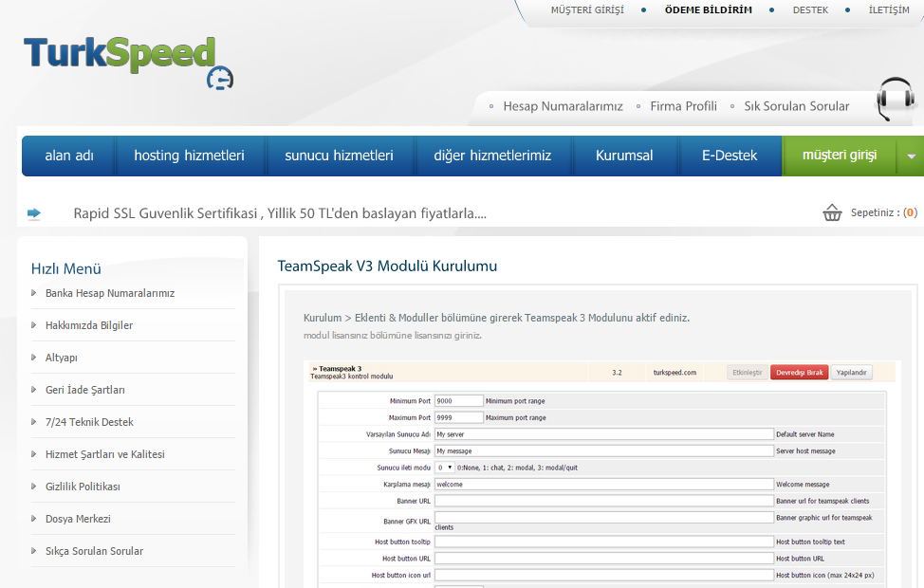Open Altyapı sidebar link
This screenshot has height=588, width=924.
pos(62,358)
